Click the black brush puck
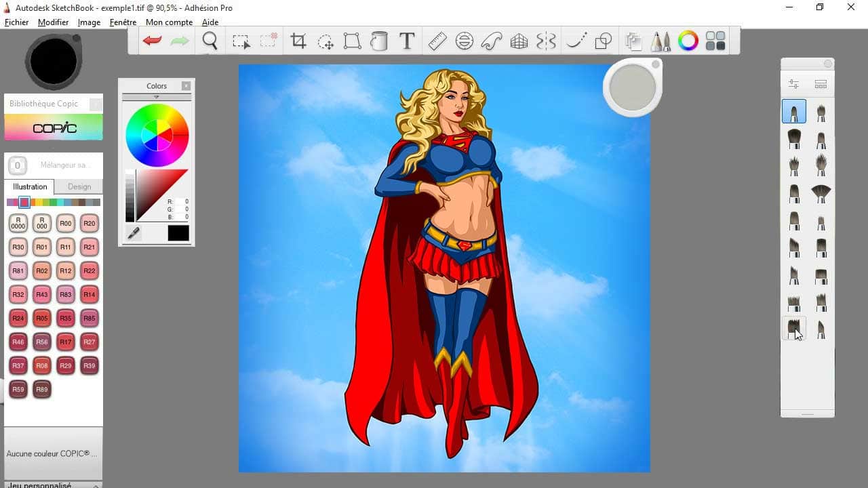The height and width of the screenshot is (488, 868). click(x=53, y=60)
